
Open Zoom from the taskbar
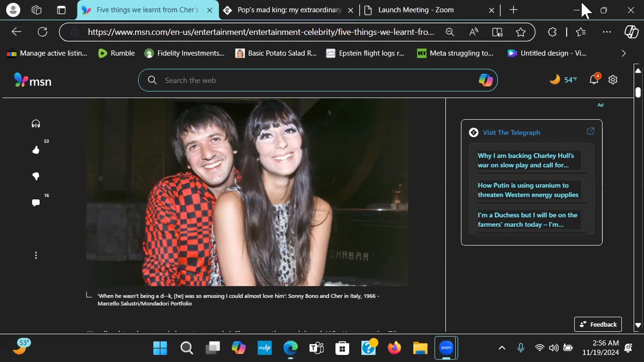point(446,348)
